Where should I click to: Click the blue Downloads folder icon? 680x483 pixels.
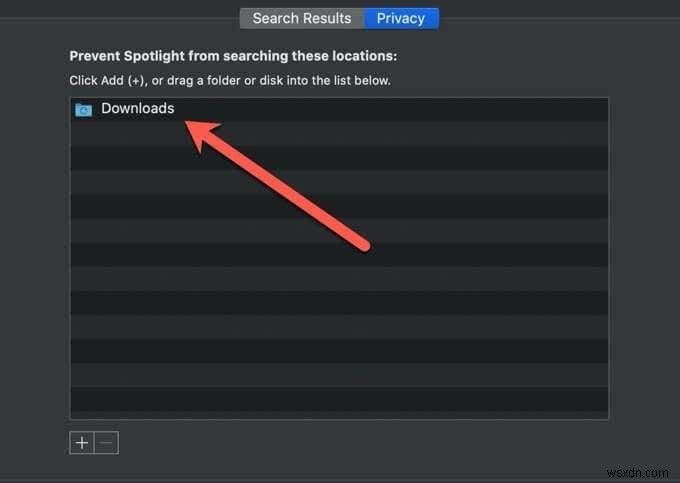pyautogui.click(x=84, y=109)
